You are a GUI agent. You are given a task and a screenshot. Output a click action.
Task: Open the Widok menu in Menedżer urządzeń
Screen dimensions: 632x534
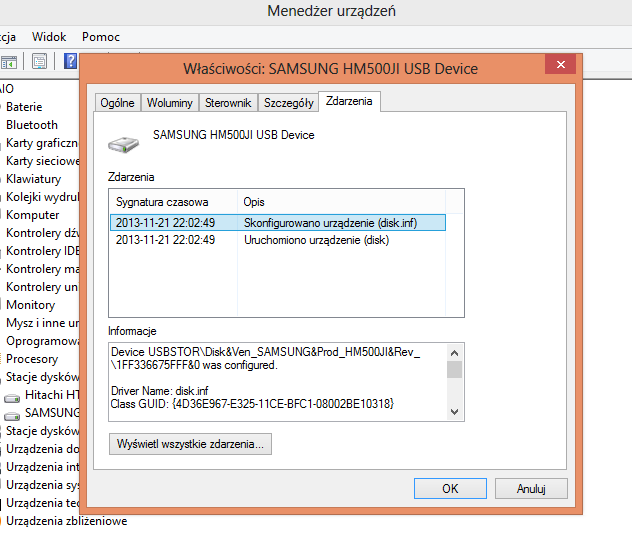tap(49, 37)
